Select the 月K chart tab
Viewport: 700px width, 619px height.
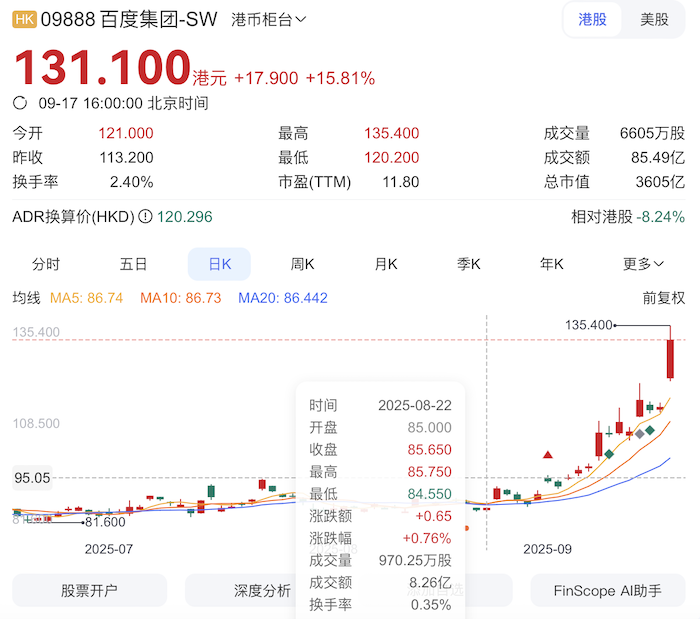coord(386,264)
